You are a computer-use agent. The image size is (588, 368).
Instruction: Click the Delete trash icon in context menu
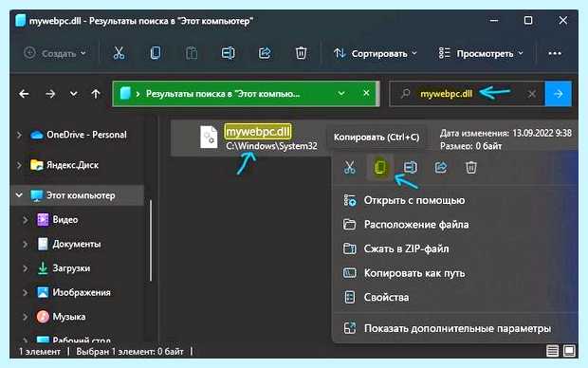471,167
